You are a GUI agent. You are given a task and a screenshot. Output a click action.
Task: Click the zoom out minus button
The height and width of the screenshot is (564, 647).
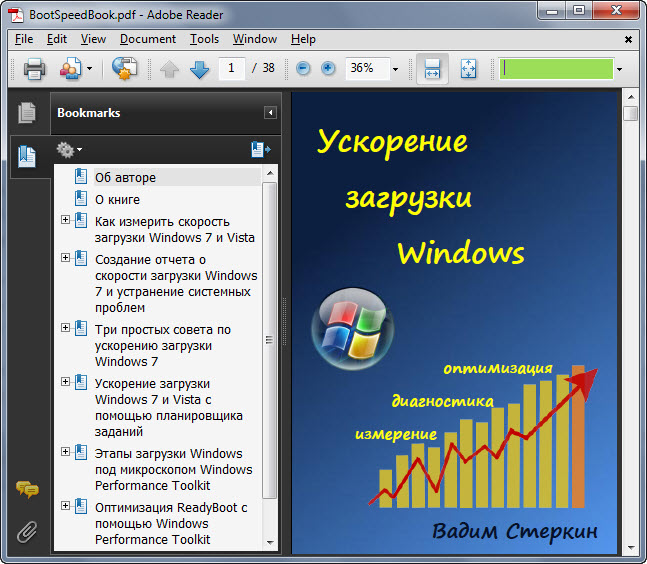tap(303, 68)
